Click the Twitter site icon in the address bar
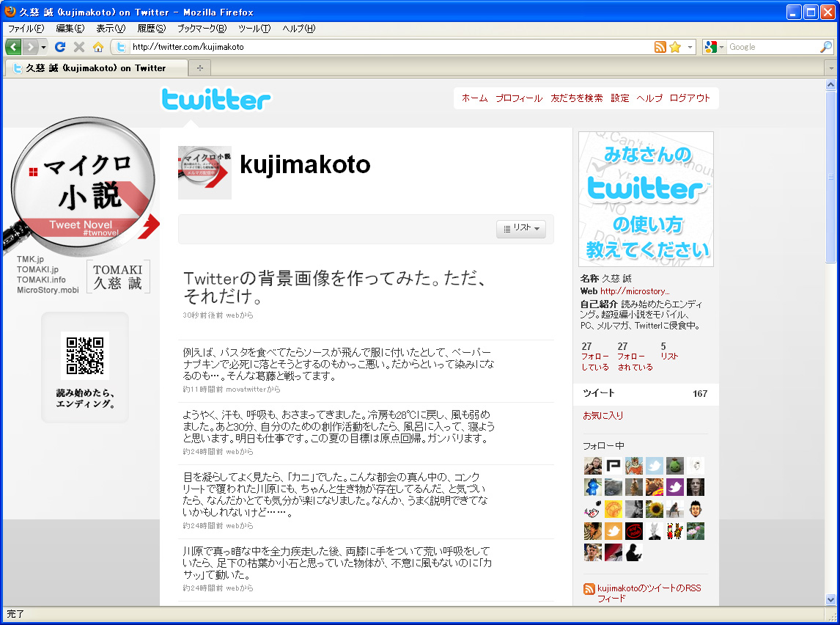The height and width of the screenshot is (625, 840). point(121,47)
